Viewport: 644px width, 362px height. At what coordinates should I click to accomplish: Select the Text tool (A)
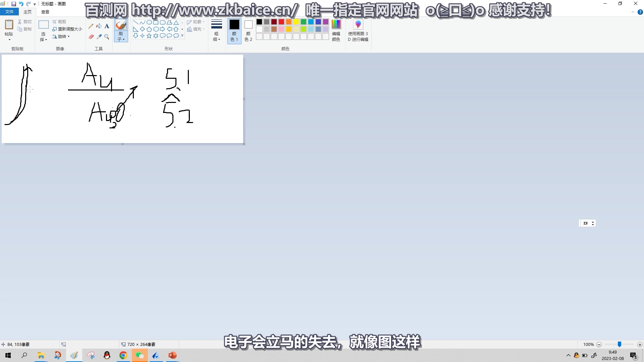107,26
